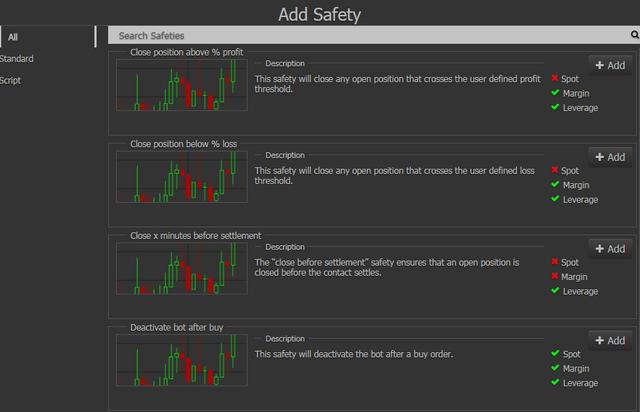Click chart thumbnail for Close x minutes before settlement
640x412 pixels.
click(x=181, y=270)
